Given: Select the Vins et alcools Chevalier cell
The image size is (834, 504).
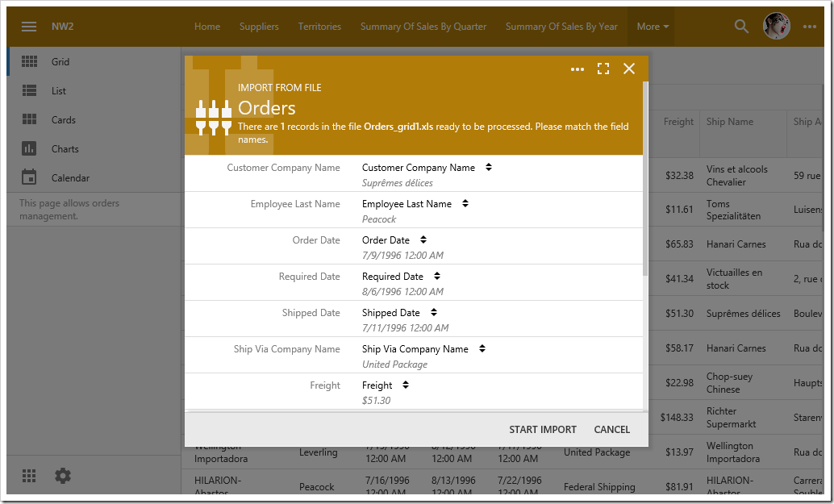Looking at the screenshot, I should point(736,176).
